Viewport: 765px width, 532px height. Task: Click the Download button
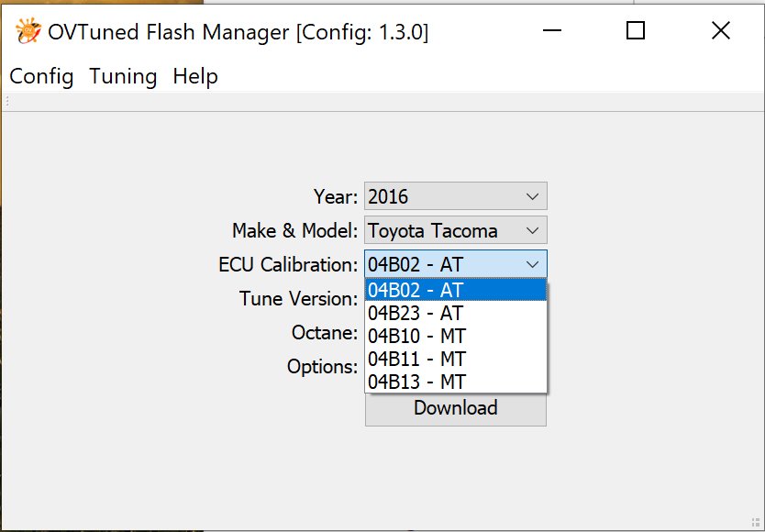pos(456,408)
